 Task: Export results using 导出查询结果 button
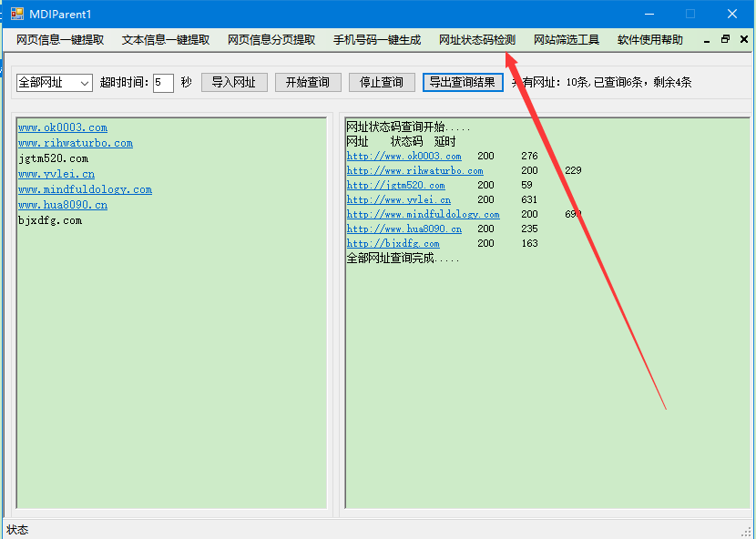point(463,82)
